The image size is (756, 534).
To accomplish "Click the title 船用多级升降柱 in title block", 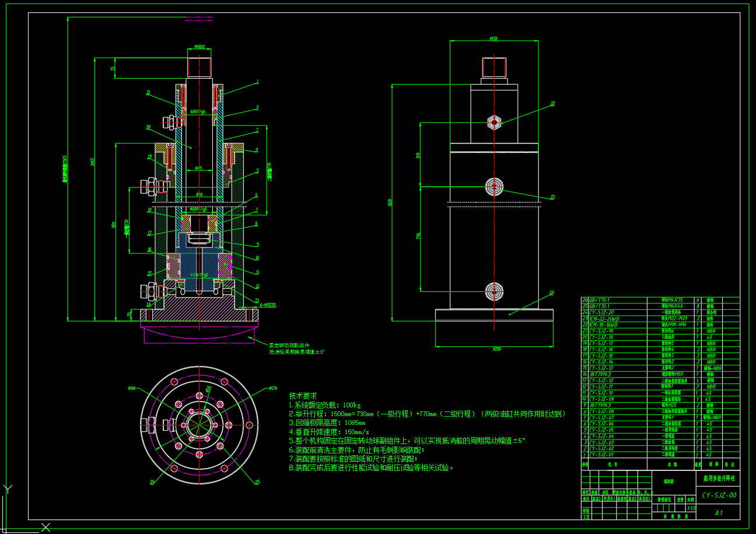I will tap(718, 479).
